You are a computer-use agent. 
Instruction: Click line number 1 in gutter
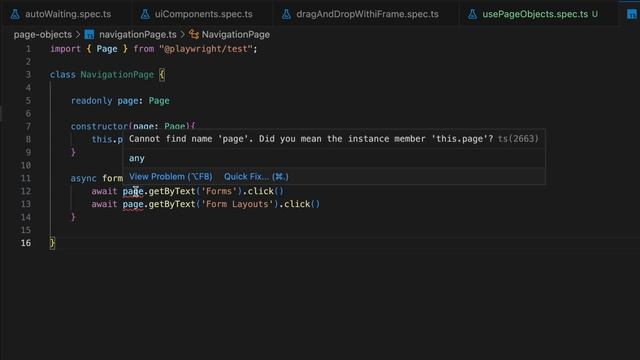click(28, 49)
